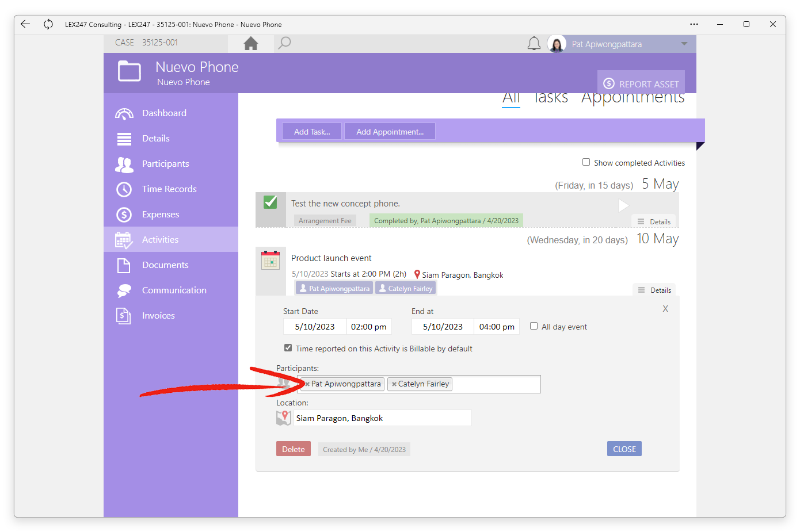The image size is (800, 532).
Task: Click the Product launch event calendar icon
Action: [x=271, y=260]
